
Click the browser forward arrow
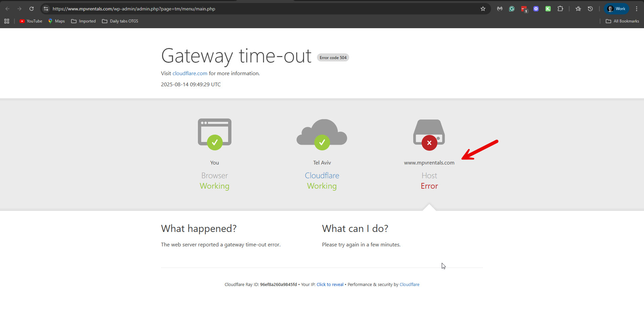click(19, 9)
